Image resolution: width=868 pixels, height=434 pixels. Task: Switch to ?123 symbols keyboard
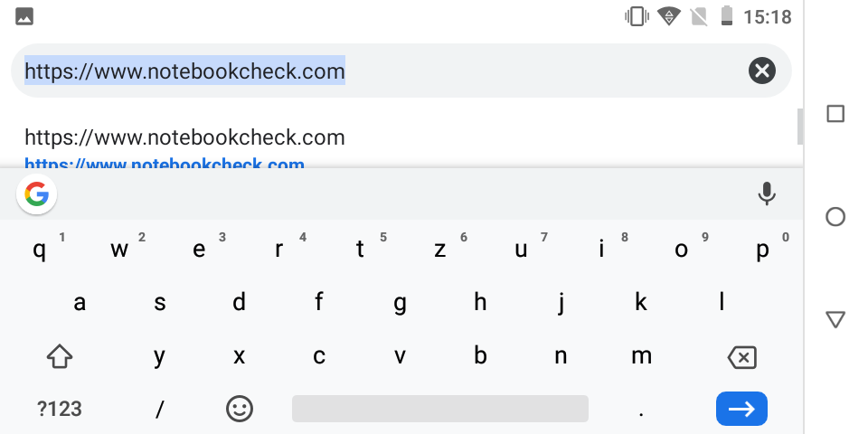[x=60, y=409]
